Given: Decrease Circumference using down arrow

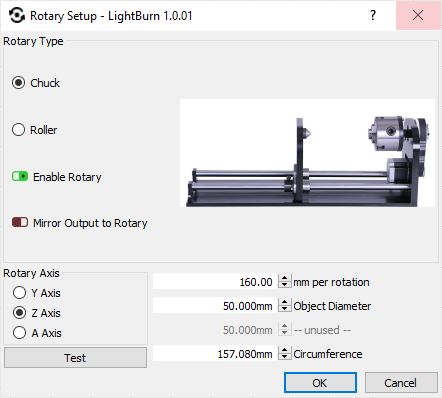Looking at the screenshot, I should tap(284, 357).
